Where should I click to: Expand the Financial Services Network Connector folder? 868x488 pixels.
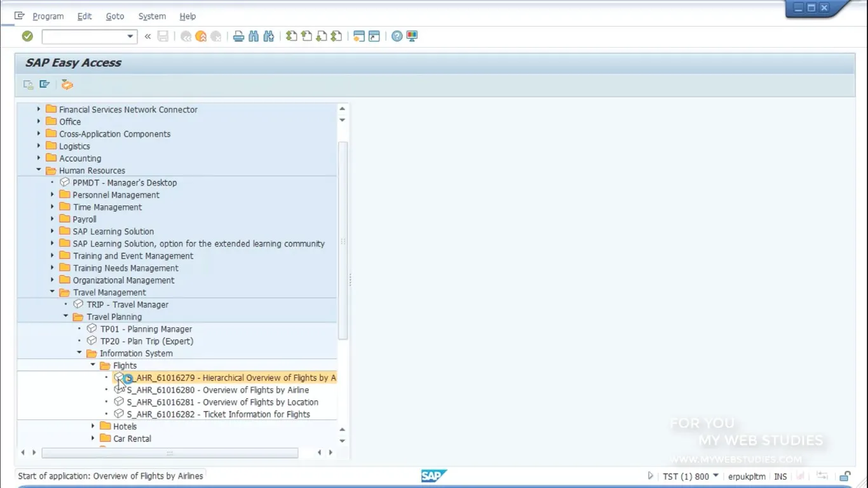39,109
